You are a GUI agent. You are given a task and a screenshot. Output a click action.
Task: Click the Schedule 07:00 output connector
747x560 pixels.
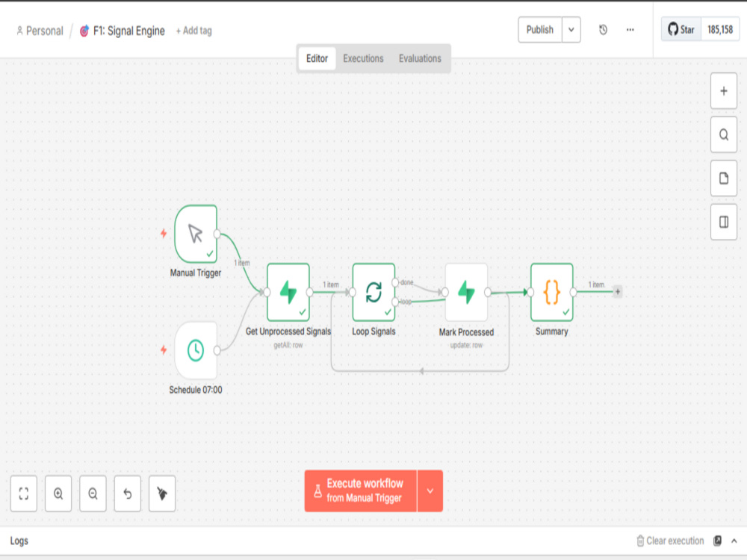217,350
